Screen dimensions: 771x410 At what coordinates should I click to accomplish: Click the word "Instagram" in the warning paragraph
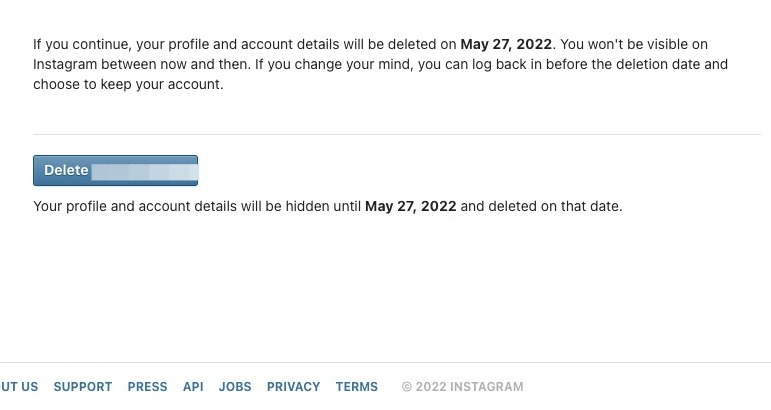coord(66,65)
